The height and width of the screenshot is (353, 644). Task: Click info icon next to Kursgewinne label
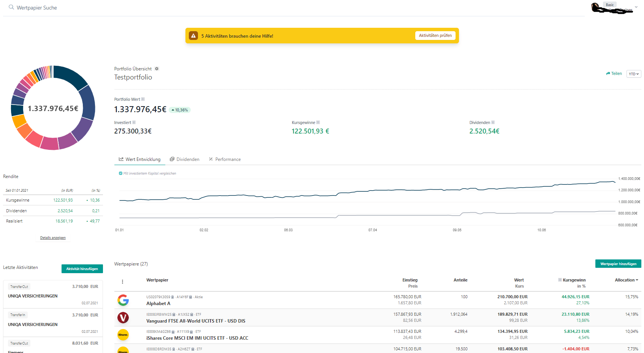[x=318, y=122]
